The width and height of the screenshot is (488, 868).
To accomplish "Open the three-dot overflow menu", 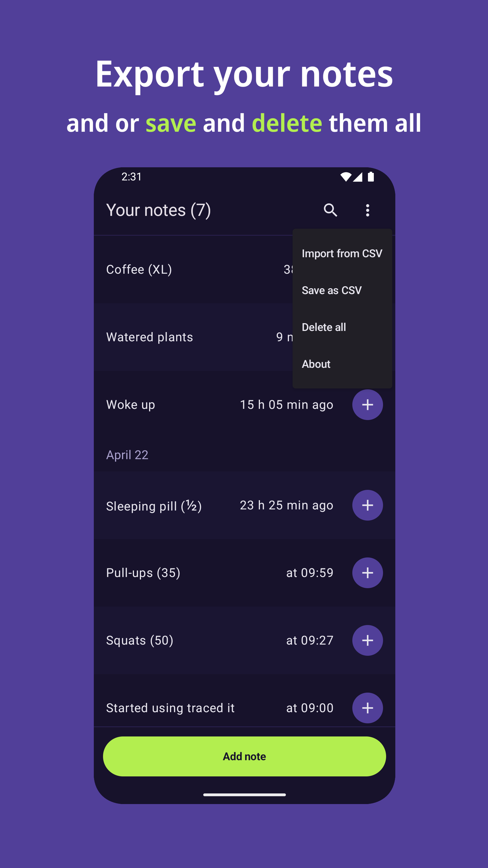I will pos(367,210).
